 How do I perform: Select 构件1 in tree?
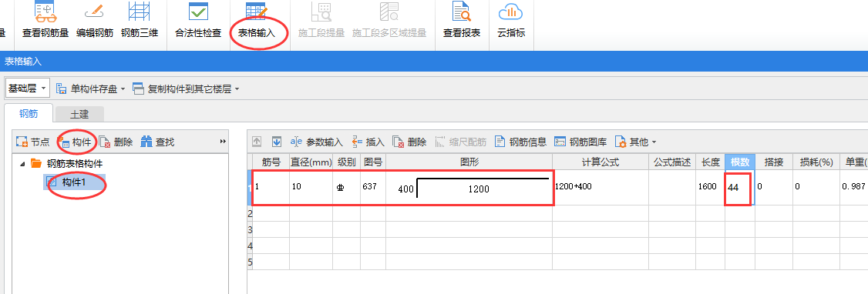click(x=74, y=182)
